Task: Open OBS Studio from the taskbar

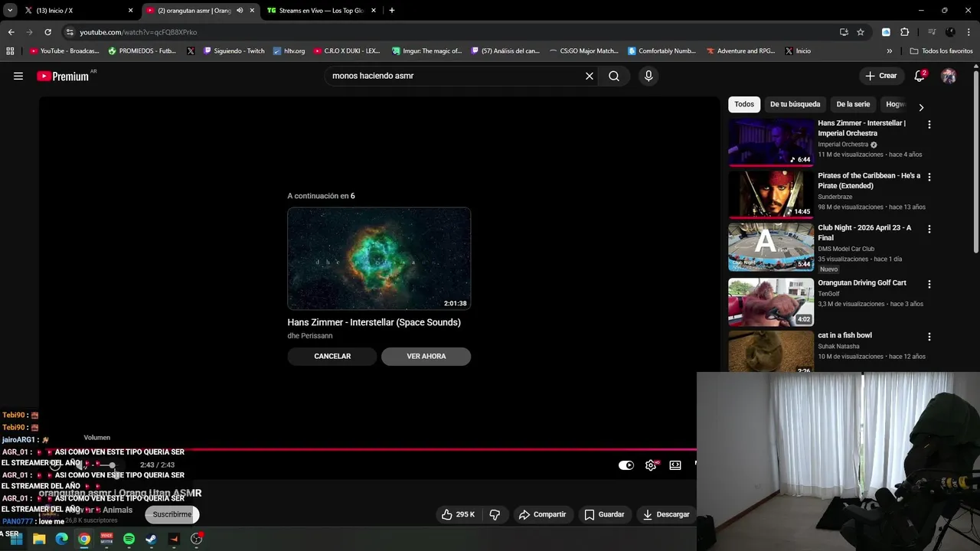Action: tap(196, 539)
